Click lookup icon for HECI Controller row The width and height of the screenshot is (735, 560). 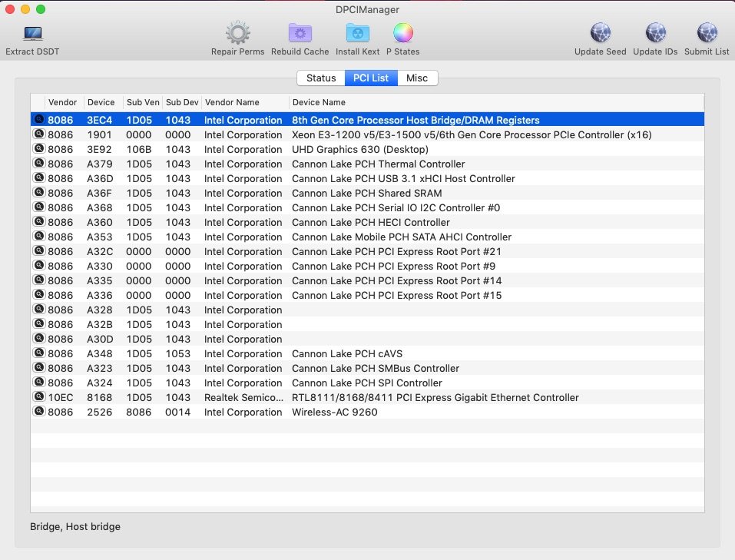pos(39,221)
